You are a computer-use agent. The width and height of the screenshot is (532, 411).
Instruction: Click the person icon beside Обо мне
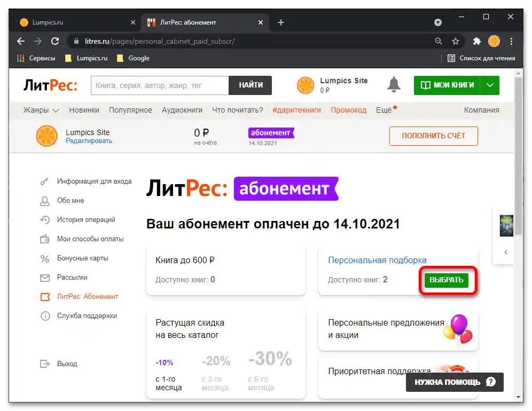point(45,201)
